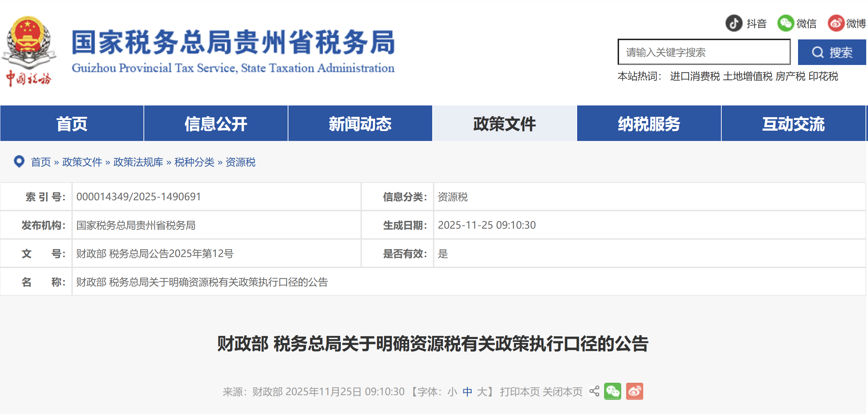Set font size to large (大)

click(482, 392)
